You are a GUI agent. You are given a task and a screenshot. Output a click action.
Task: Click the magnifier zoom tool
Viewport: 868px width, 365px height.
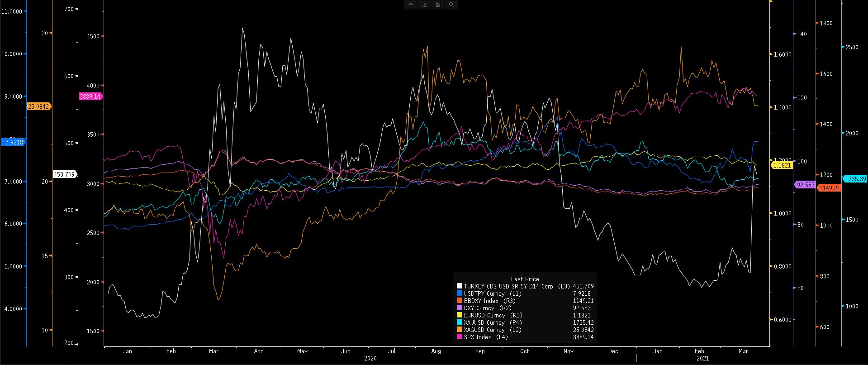click(451, 5)
